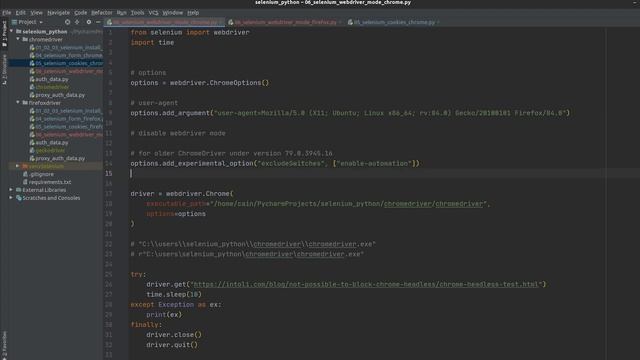Click the locate/scroll-from-source target icon
Viewport: 640px width, 360px height.
coord(67,22)
